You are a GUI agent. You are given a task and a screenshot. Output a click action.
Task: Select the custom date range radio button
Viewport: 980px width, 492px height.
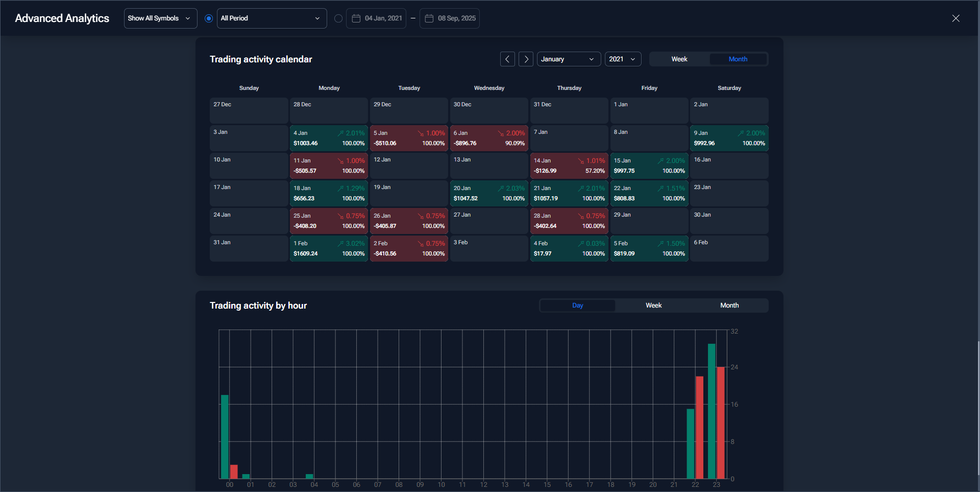(x=338, y=18)
